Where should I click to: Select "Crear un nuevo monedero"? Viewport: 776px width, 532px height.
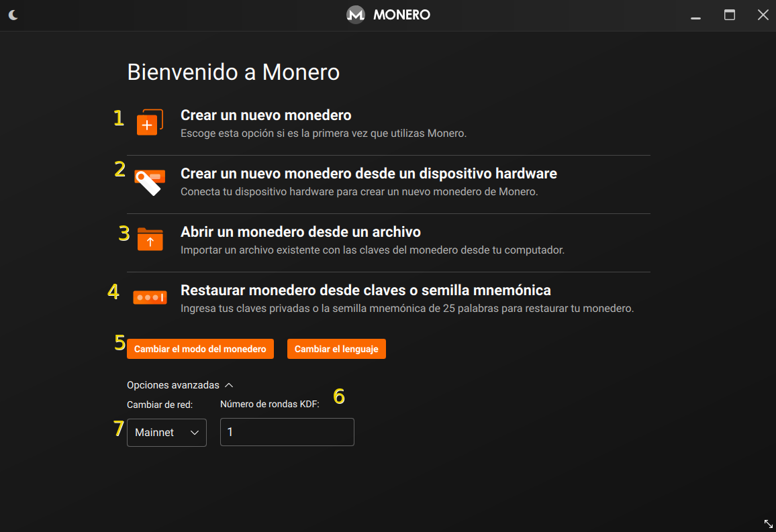266,115
